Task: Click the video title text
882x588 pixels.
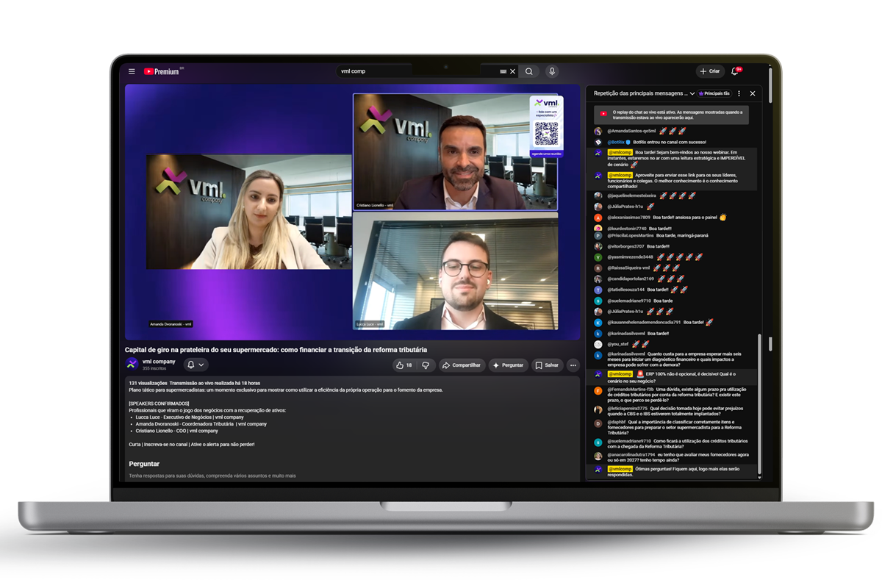Action: pos(276,350)
